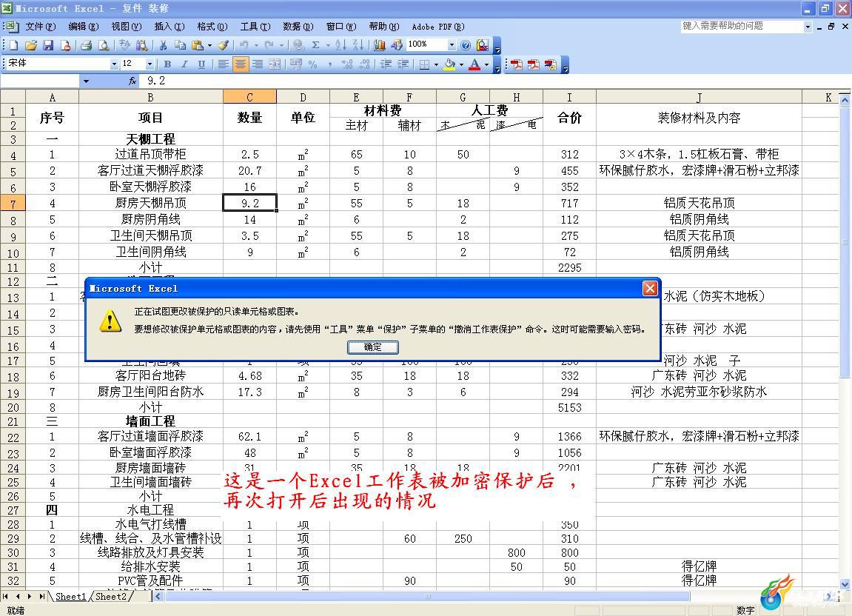Open the Chart Wizard icon
852x616 pixels.
(379, 45)
